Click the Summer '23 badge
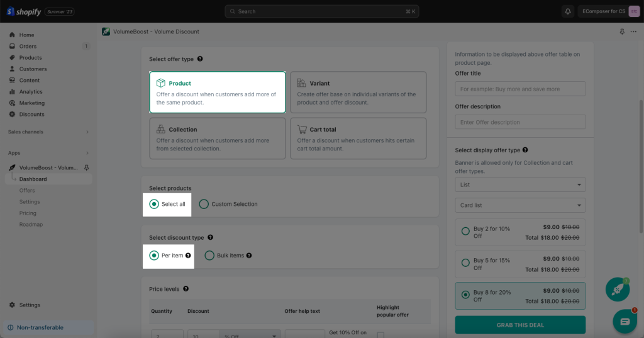This screenshot has width=644, height=338. [x=60, y=11]
